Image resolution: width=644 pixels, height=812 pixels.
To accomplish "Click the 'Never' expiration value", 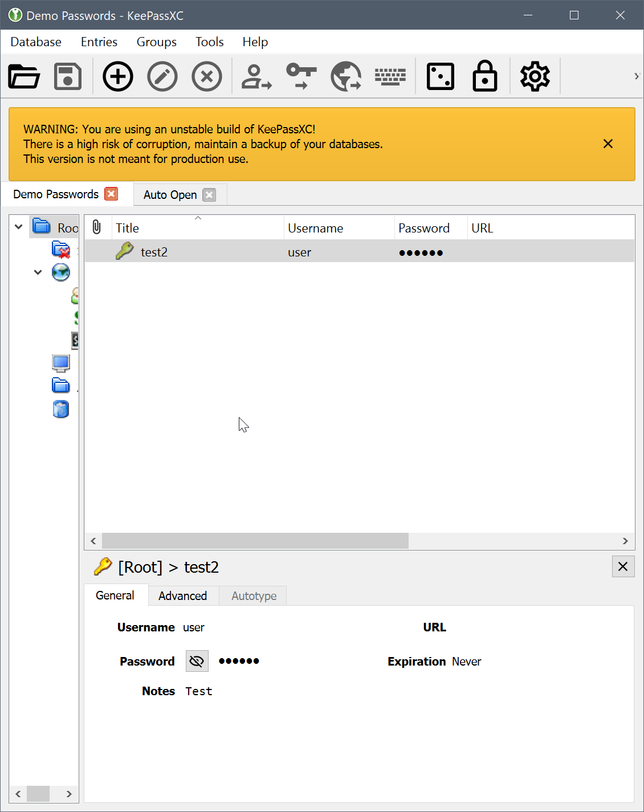I will [467, 662].
